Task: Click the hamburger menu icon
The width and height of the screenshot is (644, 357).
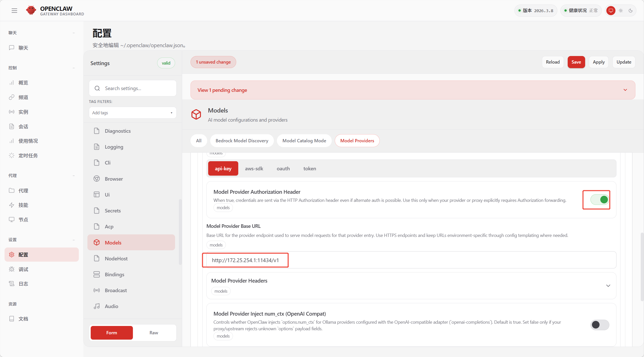Action: pos(14,11)
